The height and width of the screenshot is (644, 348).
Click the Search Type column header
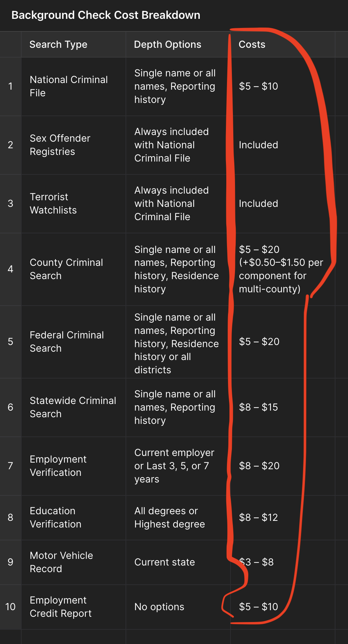59,45
